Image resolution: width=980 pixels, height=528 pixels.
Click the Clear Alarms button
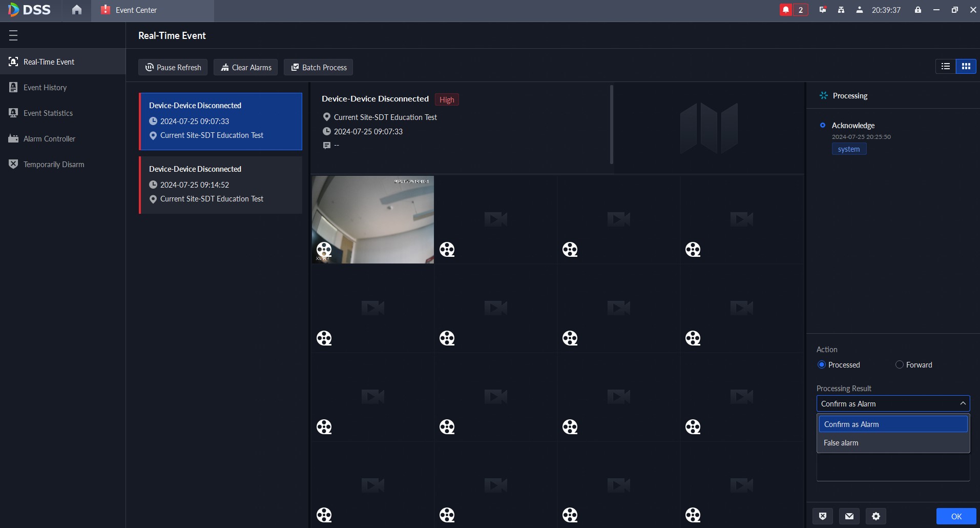(x=245, y=67)
